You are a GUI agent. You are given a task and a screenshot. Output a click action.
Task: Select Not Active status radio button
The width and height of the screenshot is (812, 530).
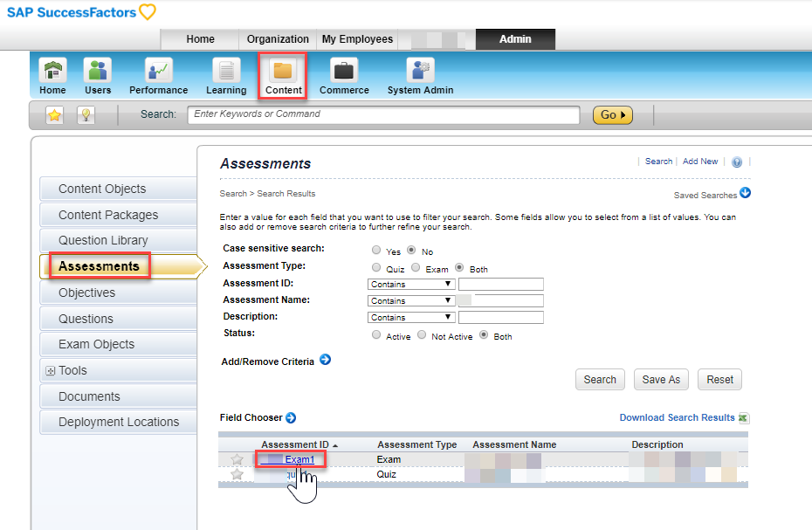pyautogui.click(x=422, y=335)
